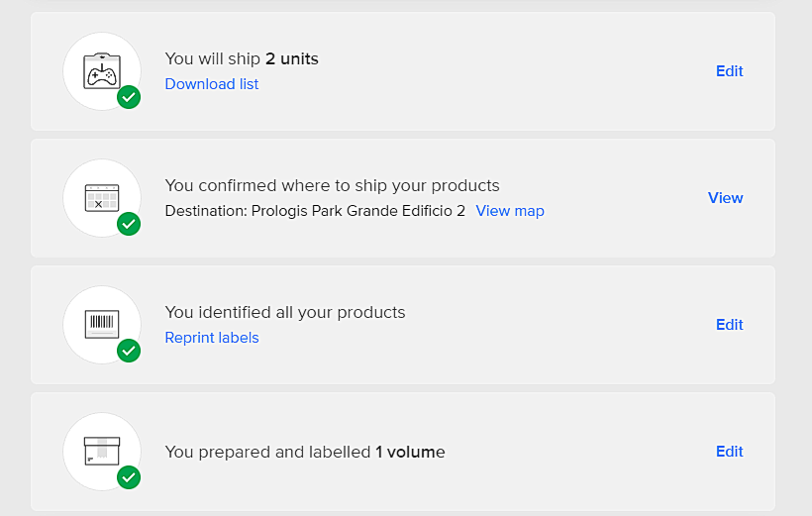Click green checkmark on product identification step

[129, 351]
